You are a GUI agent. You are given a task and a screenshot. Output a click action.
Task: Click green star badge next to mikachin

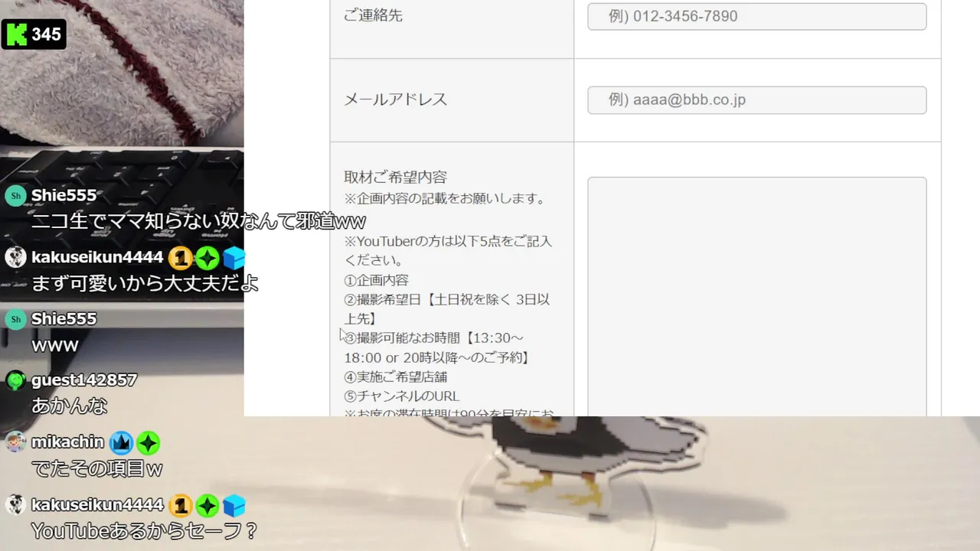tap(148, 442)
